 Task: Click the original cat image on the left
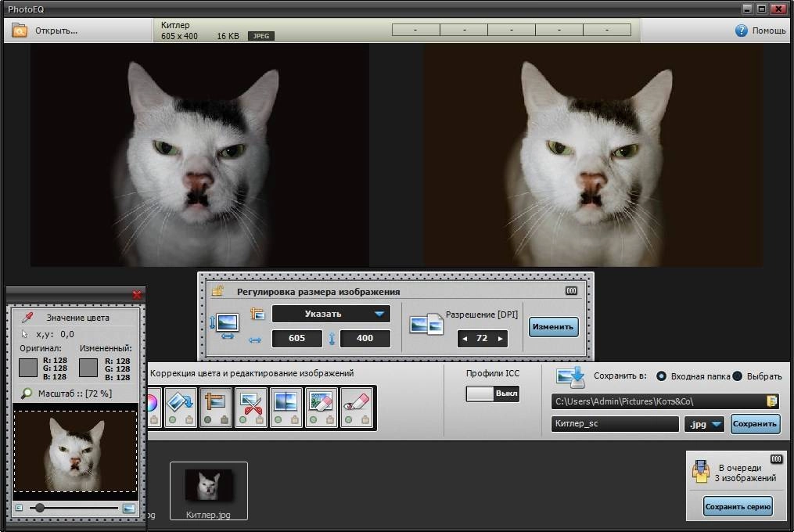tap(199, 155)
